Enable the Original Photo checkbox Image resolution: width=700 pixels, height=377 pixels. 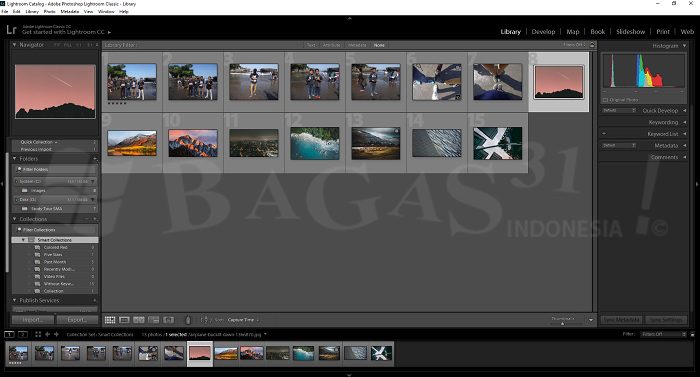(605, 100)
